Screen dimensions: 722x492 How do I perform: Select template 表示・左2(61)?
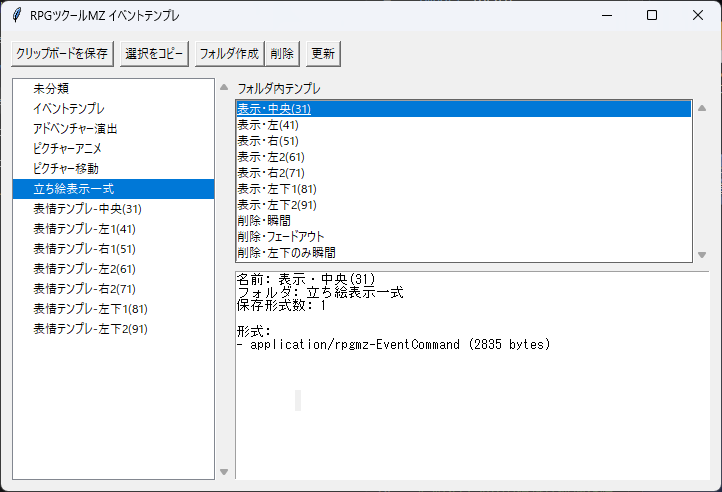pyautogui.click(x=464, y=157)
